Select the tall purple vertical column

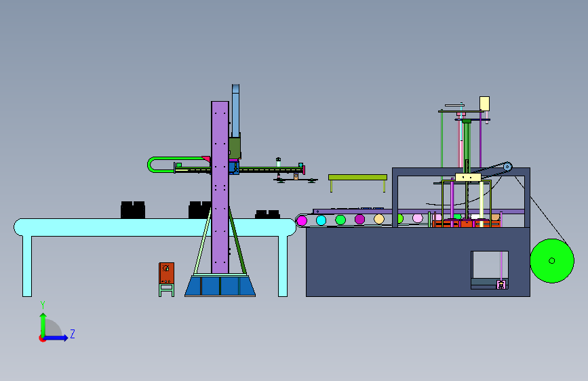220,188
